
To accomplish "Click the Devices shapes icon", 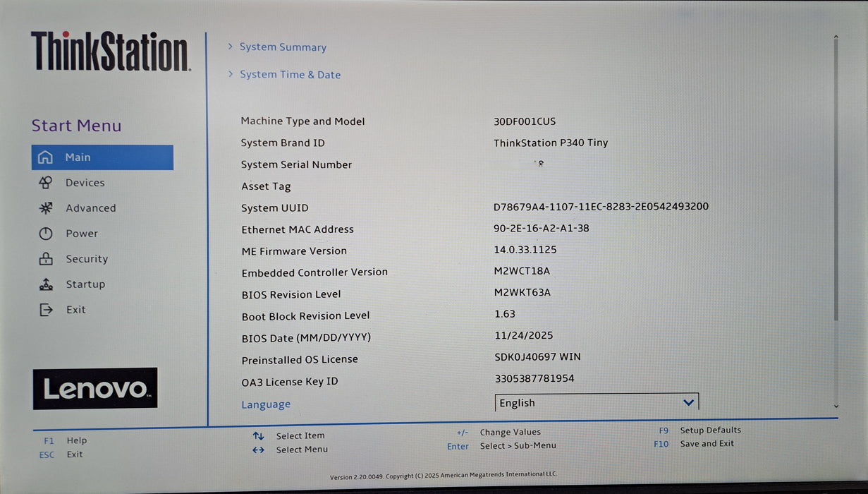I will point(45,183).
